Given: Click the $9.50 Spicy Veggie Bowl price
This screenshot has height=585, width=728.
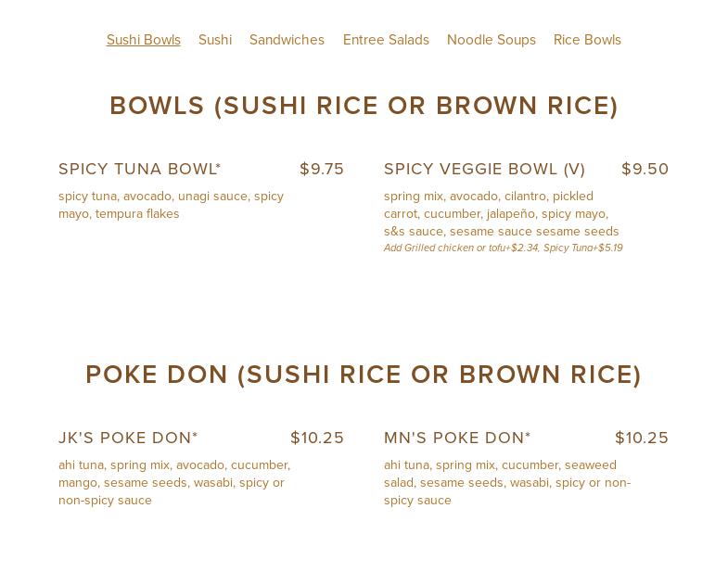Looking at the screenshot, I should point(645,169).
